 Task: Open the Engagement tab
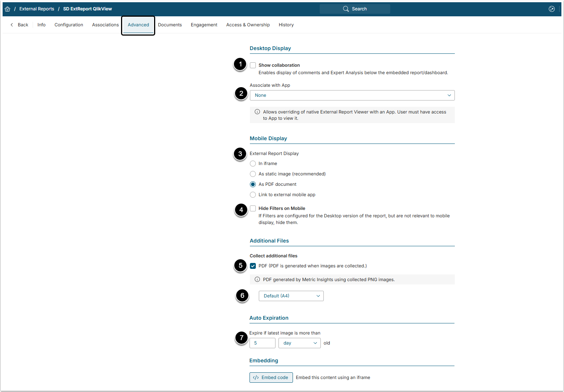pyautogui.click(x=204, y=25)
